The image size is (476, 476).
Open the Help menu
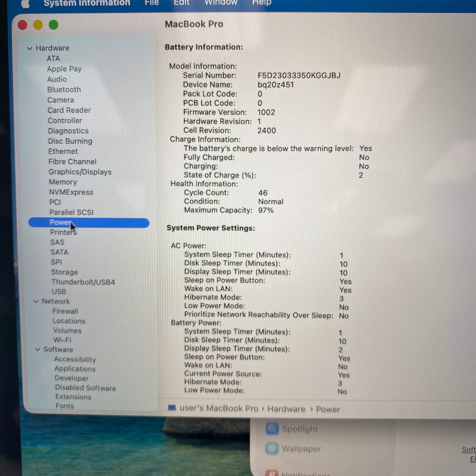click(x=262, y=3)
